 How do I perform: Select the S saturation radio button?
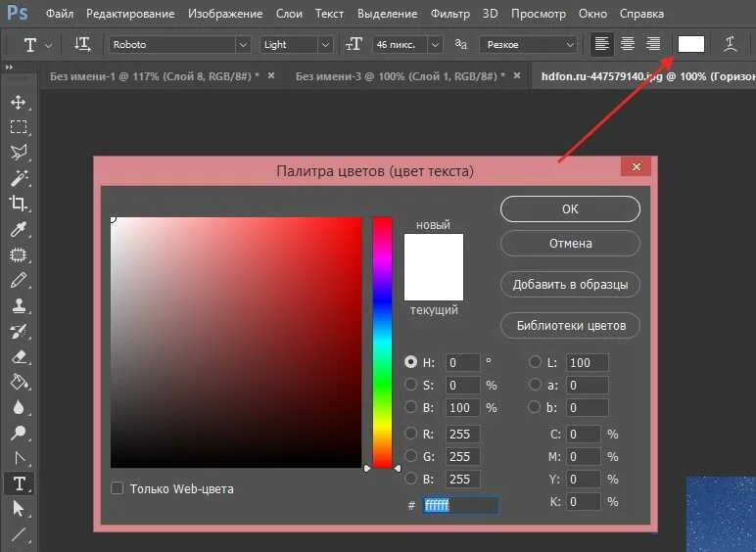410,385
